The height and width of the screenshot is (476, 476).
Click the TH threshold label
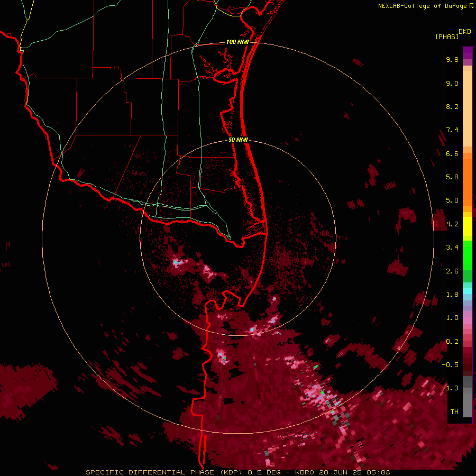coord(454,412)
